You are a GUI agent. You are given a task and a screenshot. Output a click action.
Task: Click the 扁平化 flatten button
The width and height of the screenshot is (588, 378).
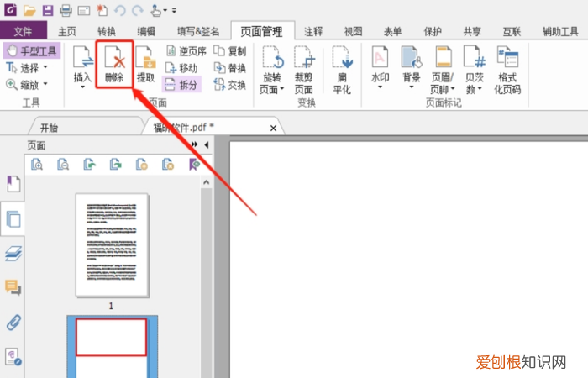[x=342, y=70]
